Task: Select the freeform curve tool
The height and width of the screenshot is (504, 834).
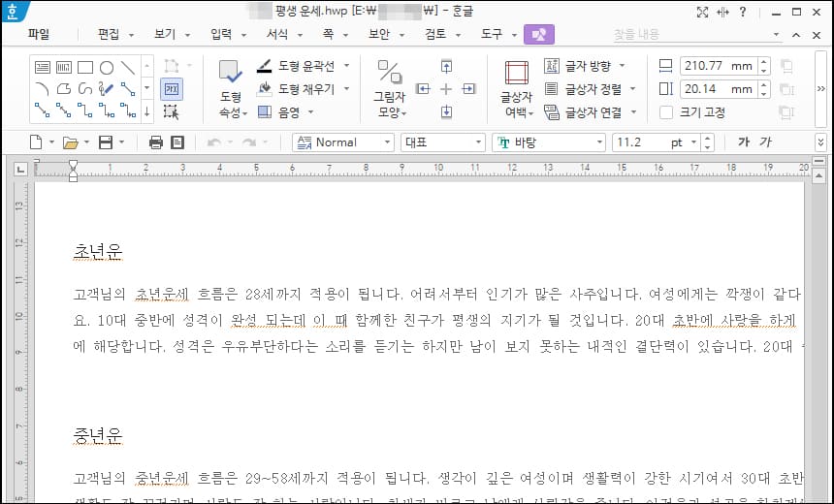Action: (x=85, y=89)
